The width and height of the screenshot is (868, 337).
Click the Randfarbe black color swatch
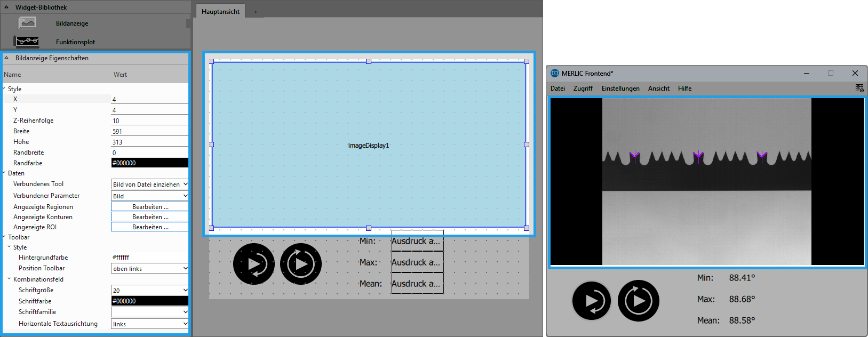coord(149,163)
